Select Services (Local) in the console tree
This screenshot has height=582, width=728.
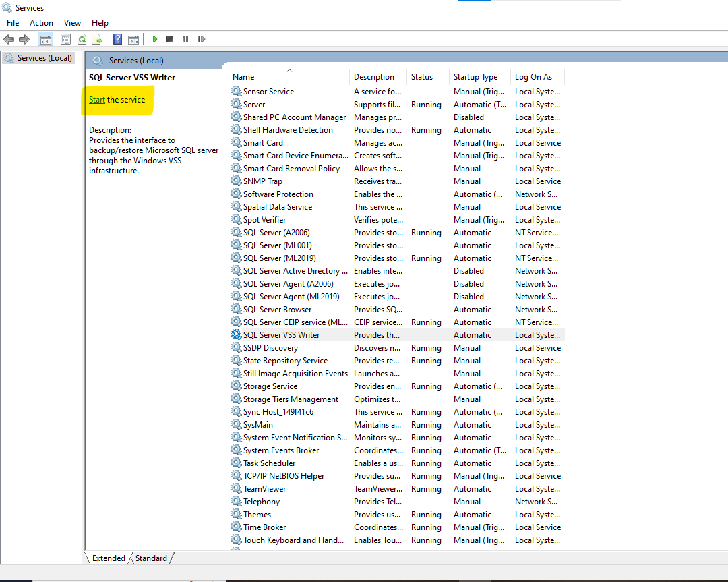click(39, 57)
